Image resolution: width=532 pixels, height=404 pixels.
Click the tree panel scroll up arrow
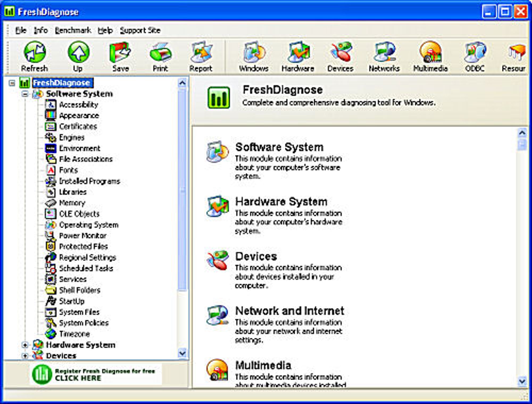click(182, 83)
